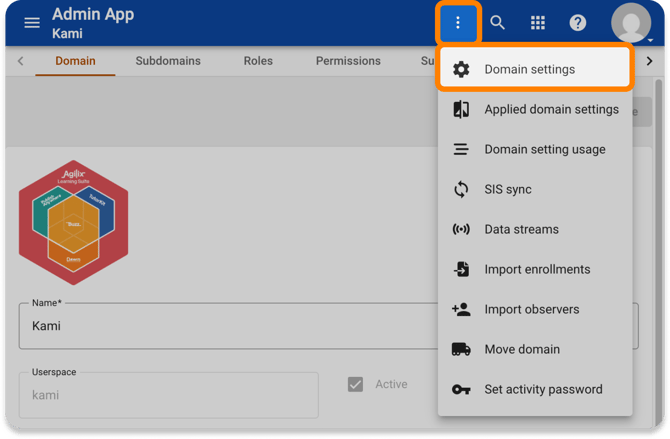
Task: Open the search magnifier icon
Action: (497, 23)
